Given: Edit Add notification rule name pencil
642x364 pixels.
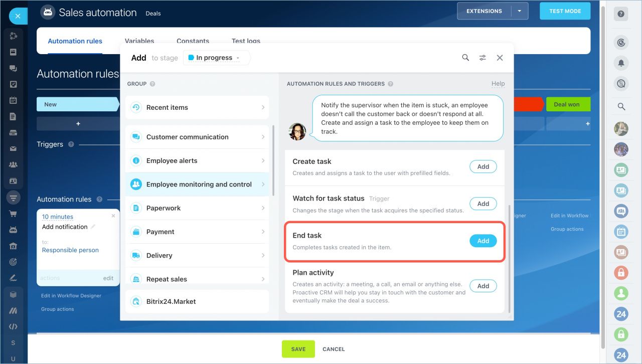Looking at the screenshot, I should (x=93, y=227).
